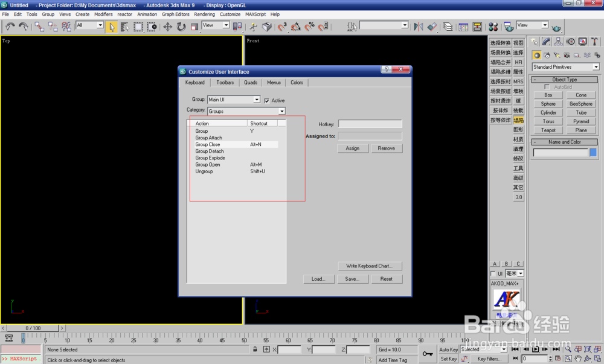The height and width of the screenshot is (364, 604).
Task: Toggle the Set Key mode button
Action: coord(448,359)
